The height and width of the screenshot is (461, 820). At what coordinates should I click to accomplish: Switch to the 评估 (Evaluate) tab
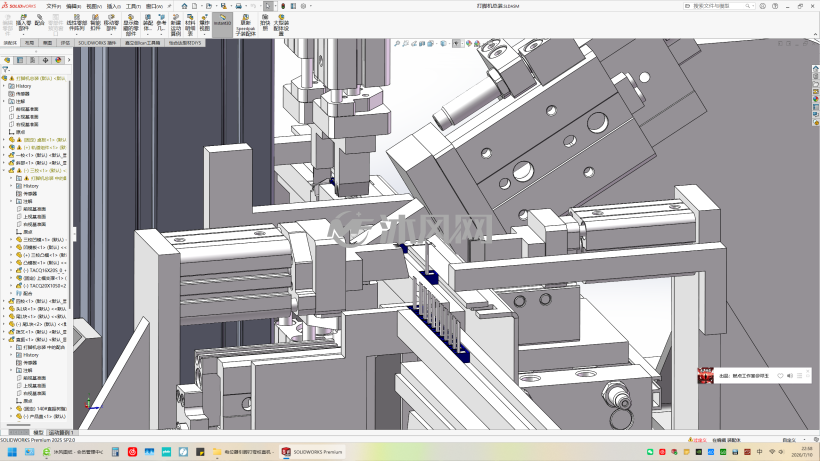coord(65,43)
